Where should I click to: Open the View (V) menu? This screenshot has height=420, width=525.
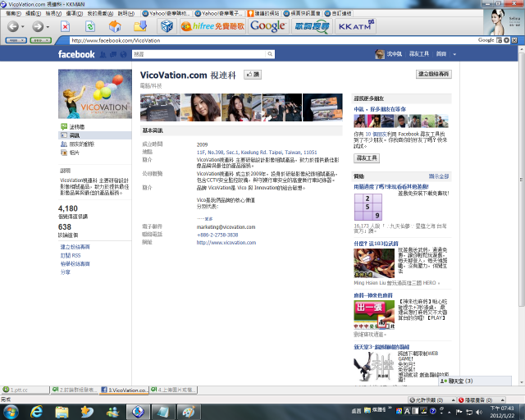(53, 13)
